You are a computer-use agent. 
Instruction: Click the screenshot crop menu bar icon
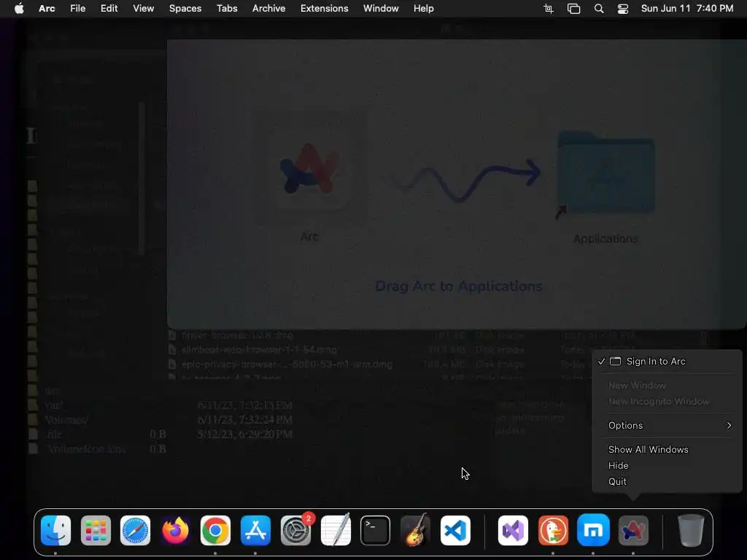(549, 9)
